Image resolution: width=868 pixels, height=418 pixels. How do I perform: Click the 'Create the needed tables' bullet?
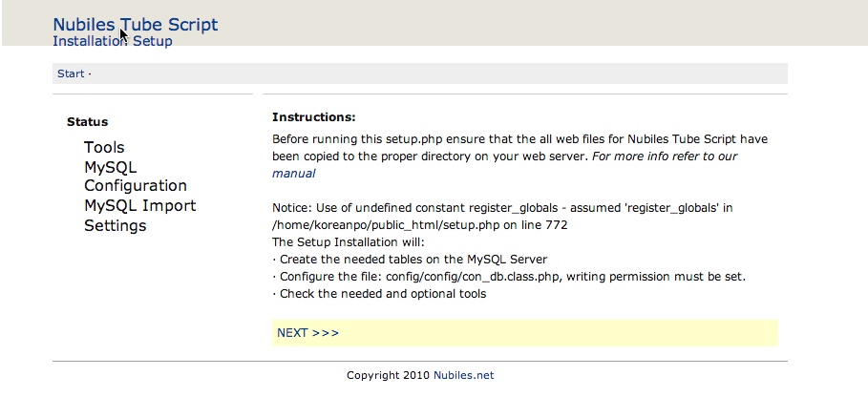410,260
